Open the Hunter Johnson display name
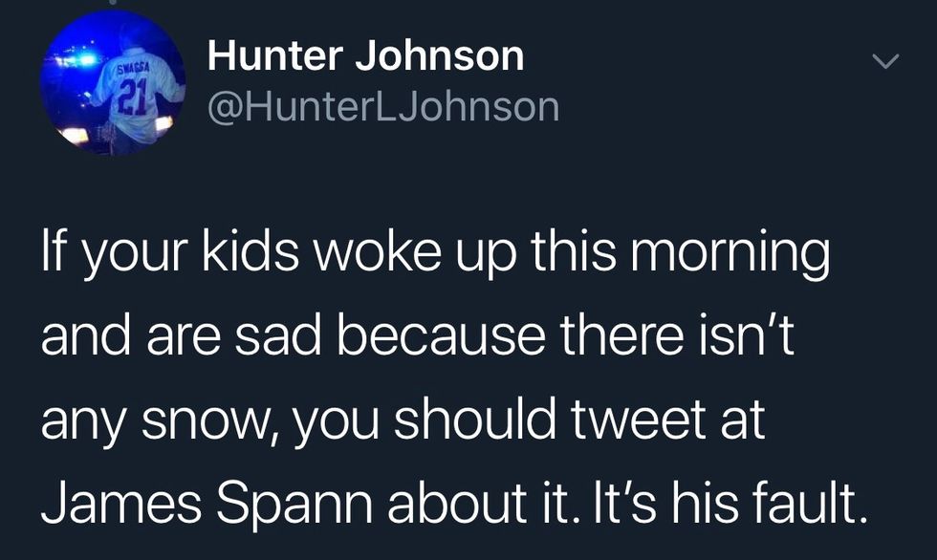 pyautogui.click(x=366, y=56)
